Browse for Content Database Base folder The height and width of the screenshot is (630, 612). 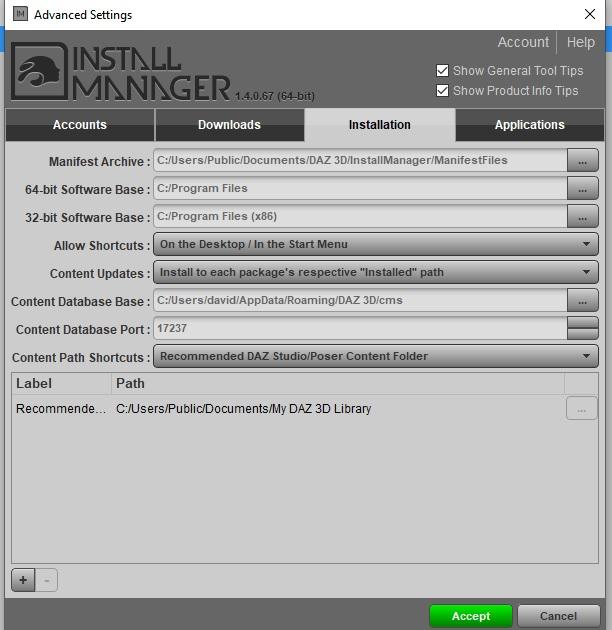coord(582,301)
